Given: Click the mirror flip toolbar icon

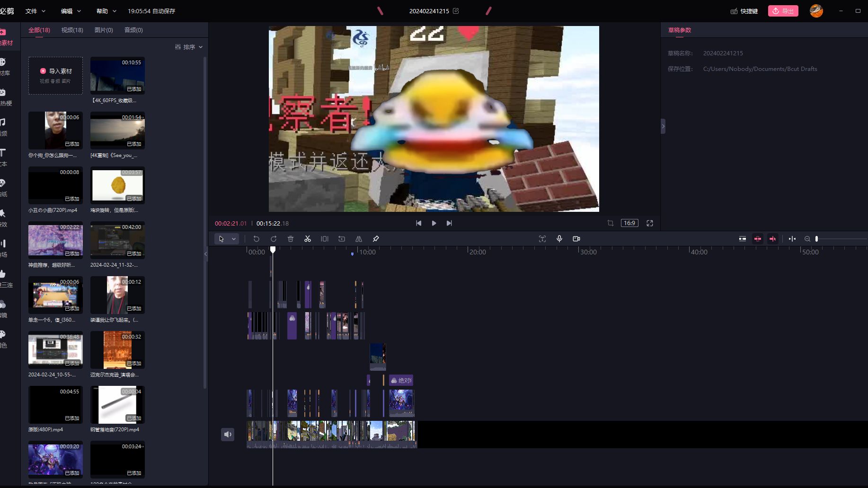Looking at the screenshot, I should pyautogui.click(x=359, y=239).
